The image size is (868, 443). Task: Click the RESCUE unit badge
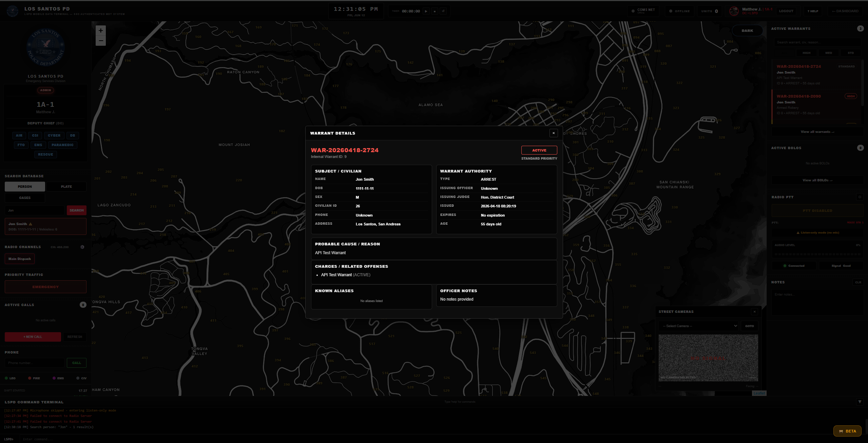coord(45,154)
